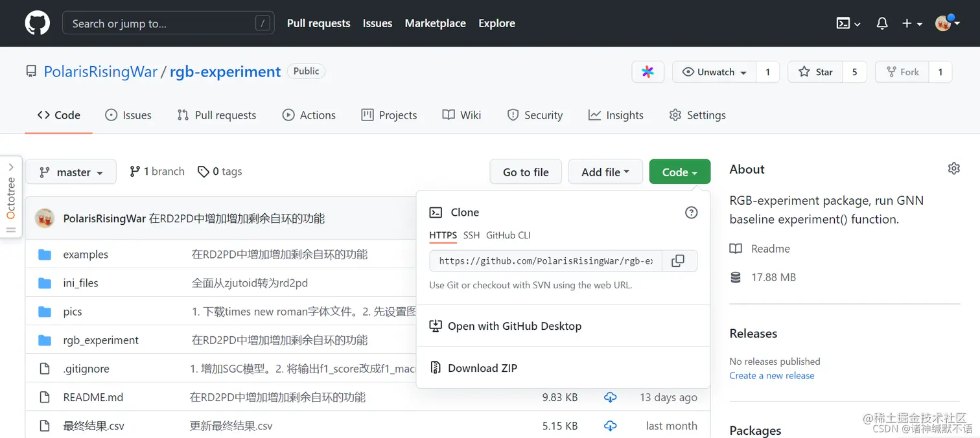Click the Packages heading link

755,430
